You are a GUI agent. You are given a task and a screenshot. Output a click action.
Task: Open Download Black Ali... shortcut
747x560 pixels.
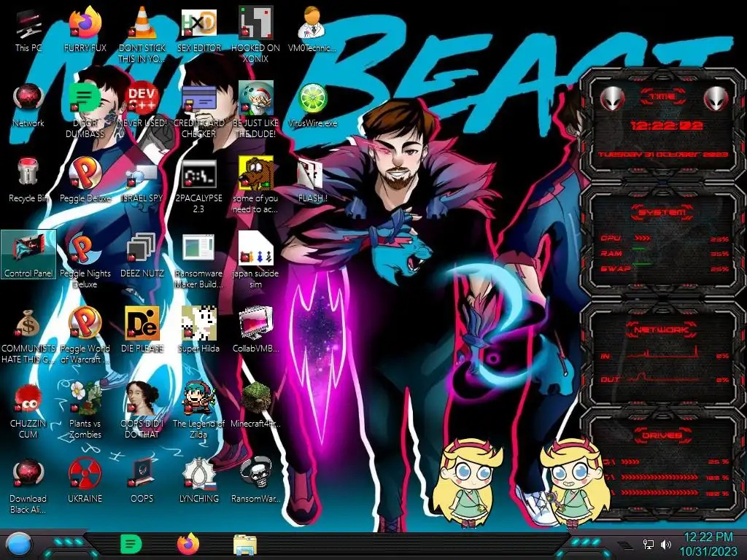tap(28, 486)
